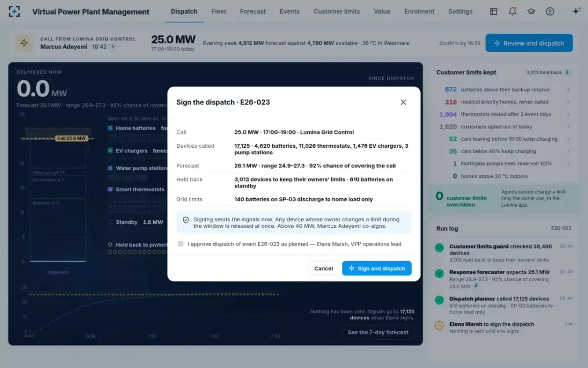Click badge 3 in Response forecaster log entry
Viewport: 588px width, 368px height.
click(x=475, y=286)
